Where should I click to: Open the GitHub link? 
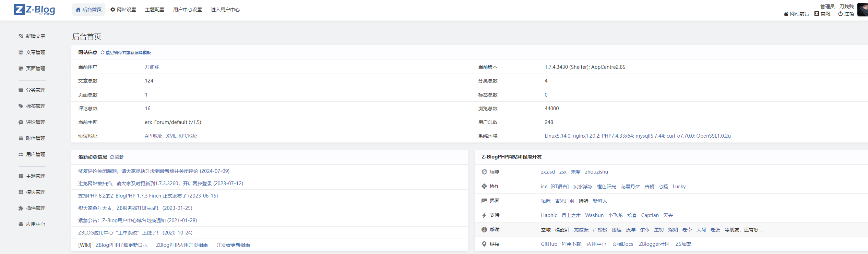(549, 244)
